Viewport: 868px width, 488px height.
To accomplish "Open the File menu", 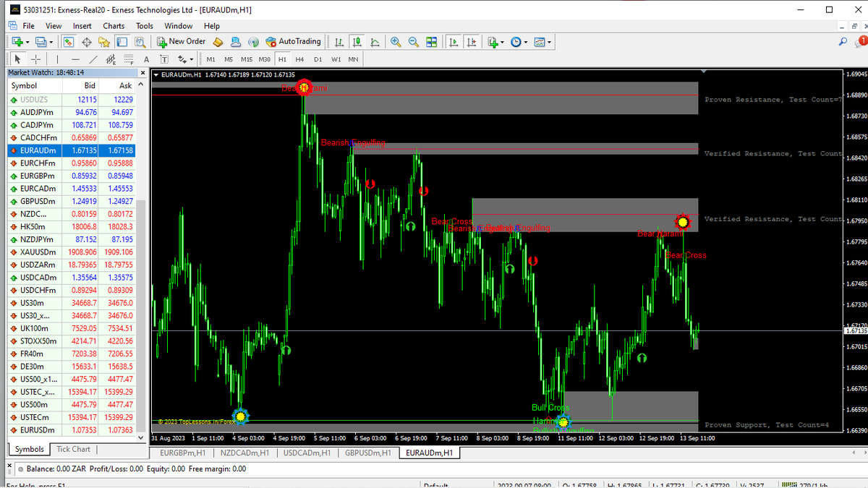I will click(x=28, y=25).
